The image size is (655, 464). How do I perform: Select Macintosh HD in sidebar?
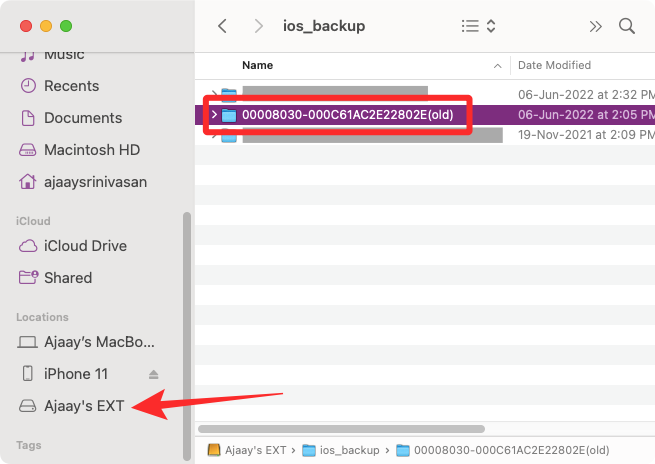[x=95, y=150]
